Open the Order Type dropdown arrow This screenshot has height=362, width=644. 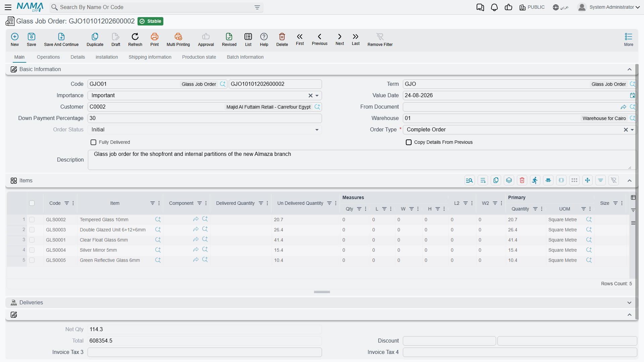coord(632,130)
